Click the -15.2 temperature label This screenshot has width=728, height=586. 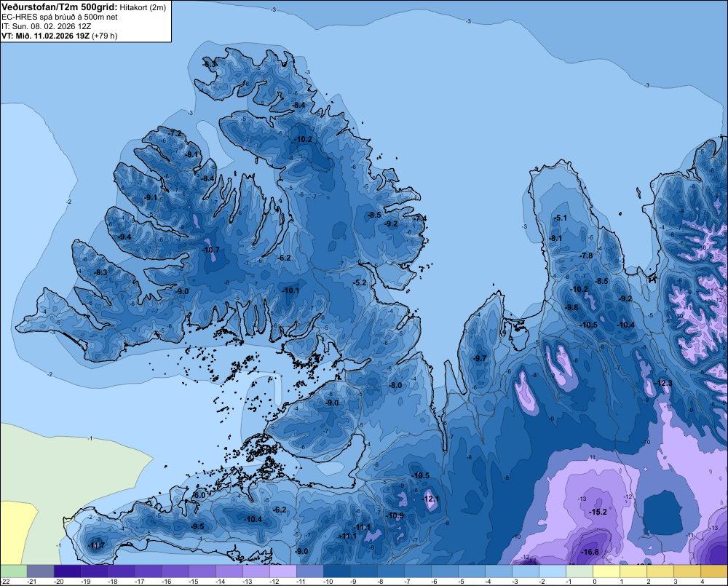598,512
